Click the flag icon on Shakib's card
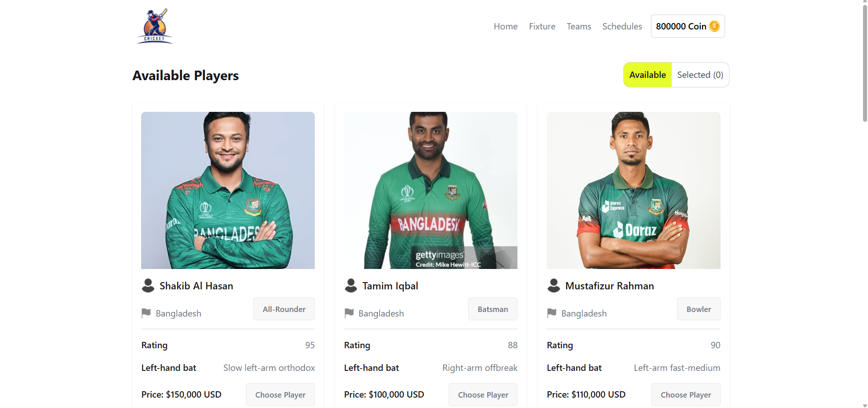This screenshot has height=408, width=868. click(x=146, y=313)
